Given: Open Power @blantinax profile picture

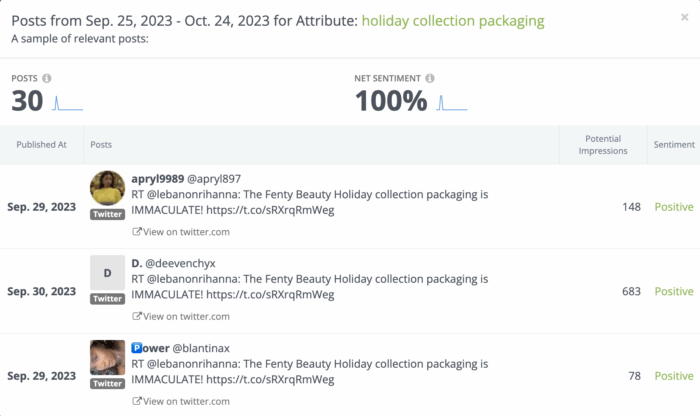Looking at the screenshot, I should [108, 358].
